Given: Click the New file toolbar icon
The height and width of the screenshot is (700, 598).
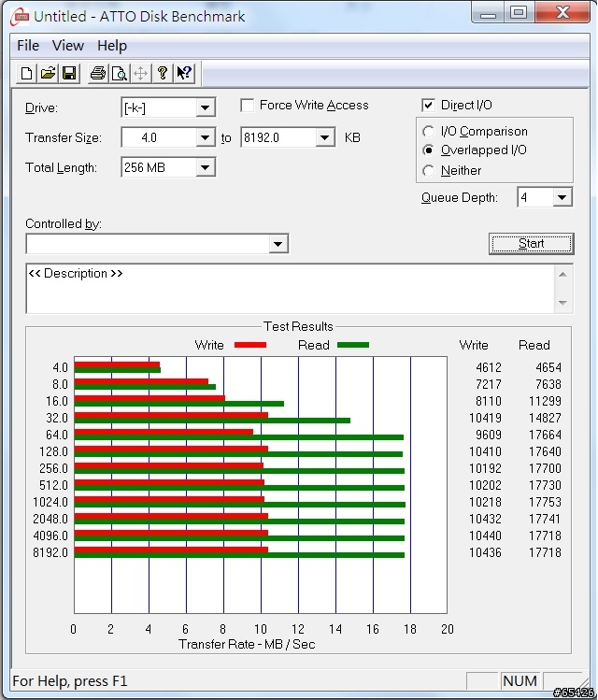Looking at the screenshot, I should tap(26, 73).
